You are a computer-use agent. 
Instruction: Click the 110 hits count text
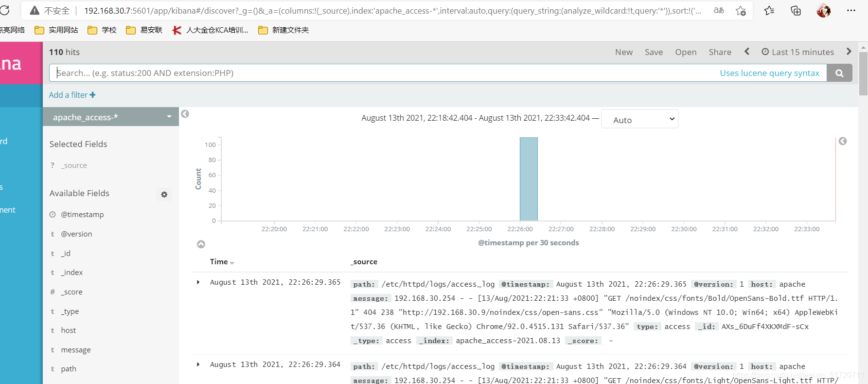(x=64, y=52)
